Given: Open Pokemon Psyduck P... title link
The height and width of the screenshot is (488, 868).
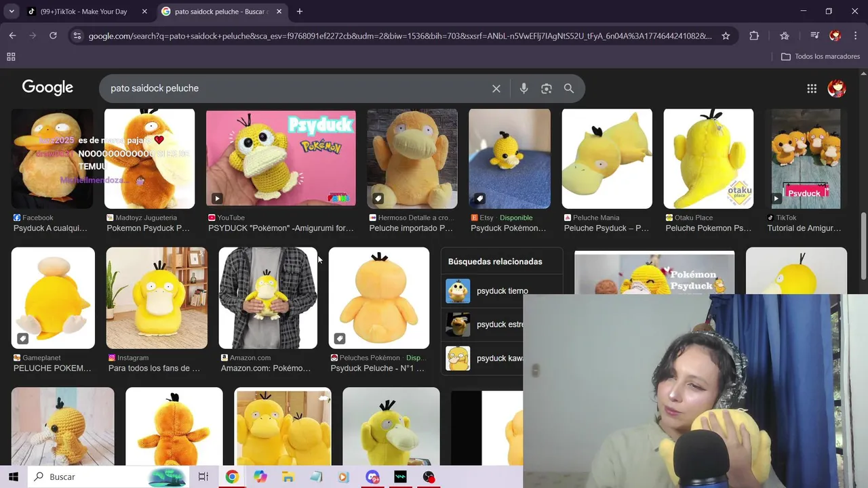Looking at the screenshot, I should pos(148,228).
